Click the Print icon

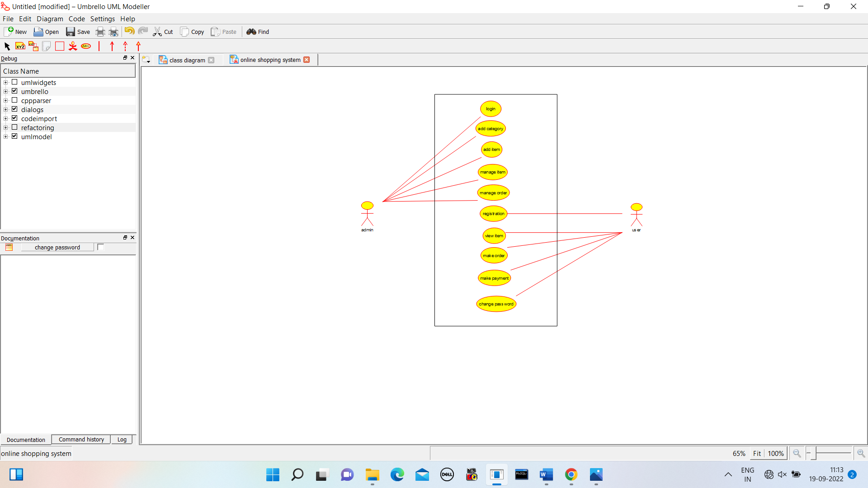(100, 32)
